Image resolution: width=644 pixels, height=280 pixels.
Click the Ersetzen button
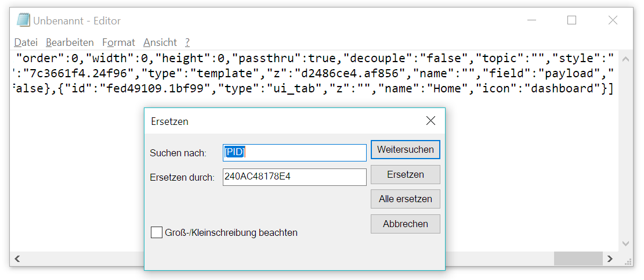click(406, 174)
